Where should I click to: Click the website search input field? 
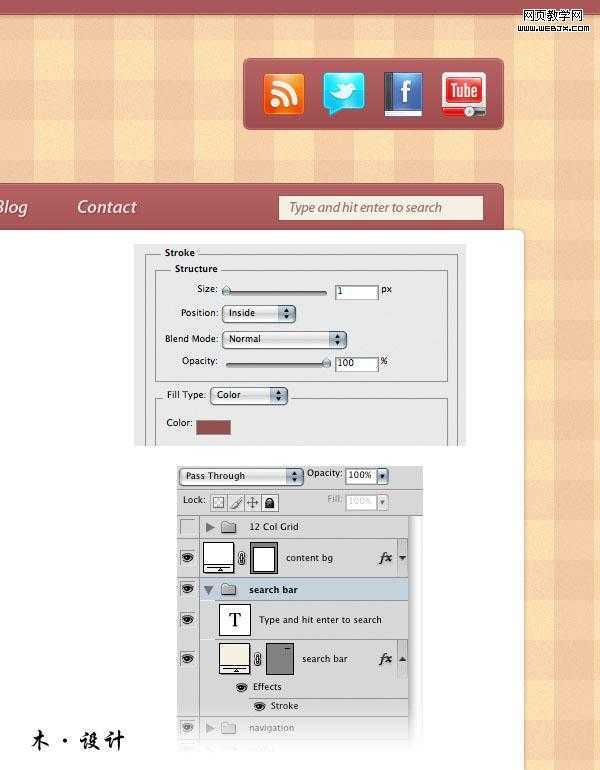(381, 208)
